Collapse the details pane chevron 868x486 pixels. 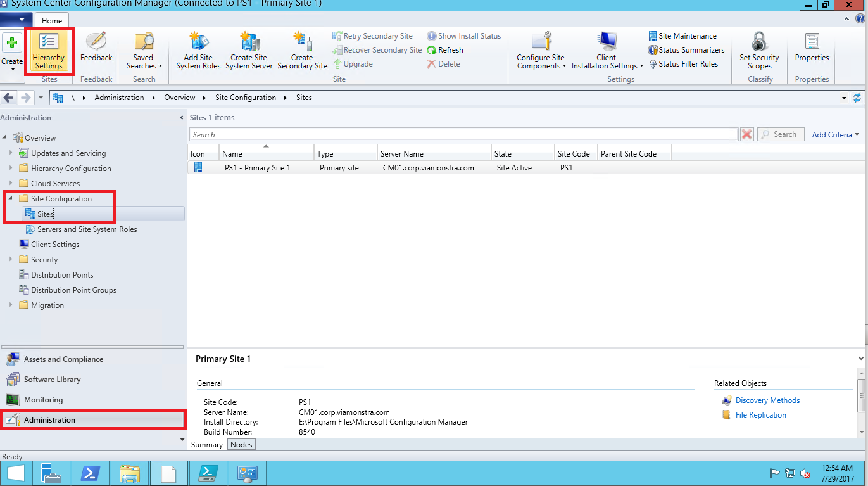[x=860, y=359]
